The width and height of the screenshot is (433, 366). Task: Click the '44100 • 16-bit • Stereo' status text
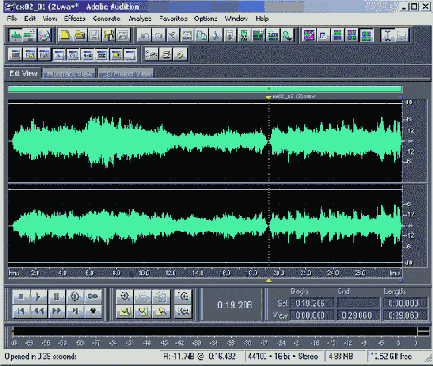click(283, 357)
